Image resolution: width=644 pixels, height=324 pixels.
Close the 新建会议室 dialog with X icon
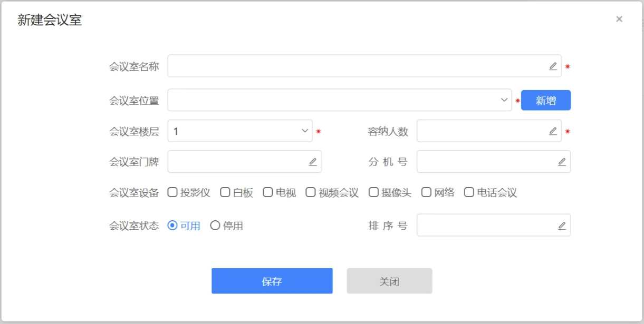619,19
